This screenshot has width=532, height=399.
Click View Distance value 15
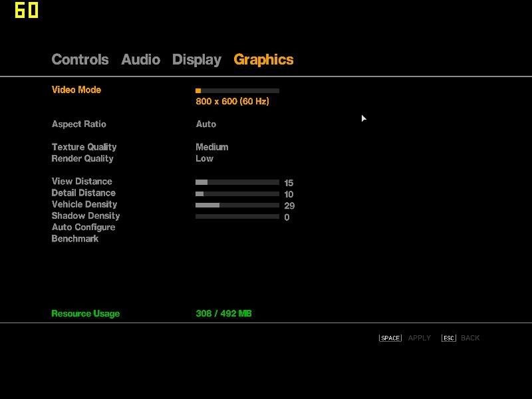(289, 183)
